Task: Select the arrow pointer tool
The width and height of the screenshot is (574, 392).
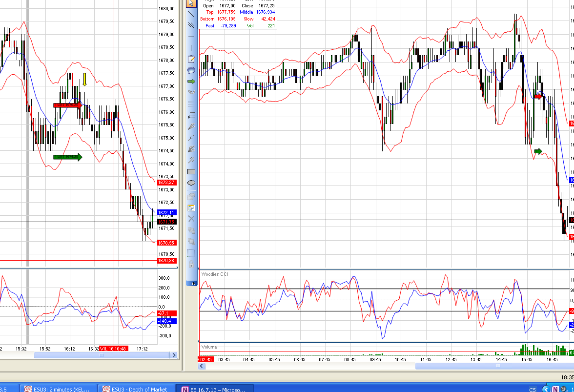Action: point(191,3)
